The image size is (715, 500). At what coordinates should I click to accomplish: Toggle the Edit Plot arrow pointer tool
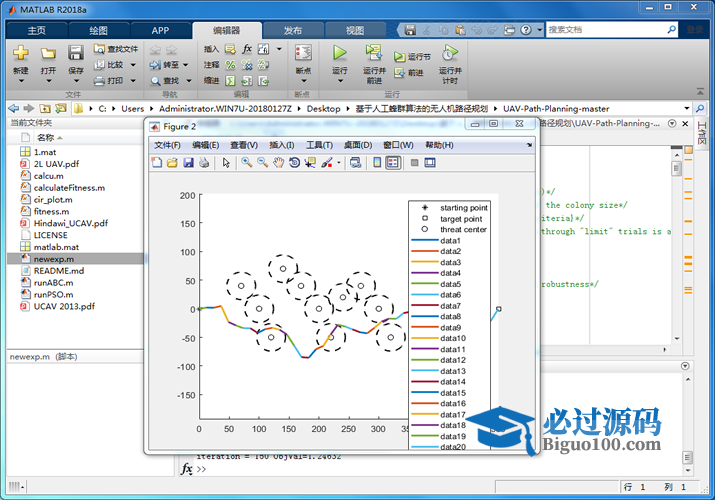point(227,162)
